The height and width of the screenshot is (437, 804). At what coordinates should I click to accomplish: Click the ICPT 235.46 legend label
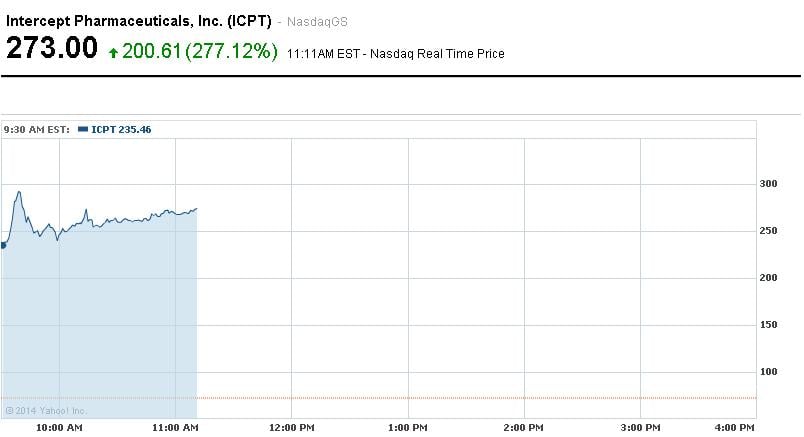(120, 130)
